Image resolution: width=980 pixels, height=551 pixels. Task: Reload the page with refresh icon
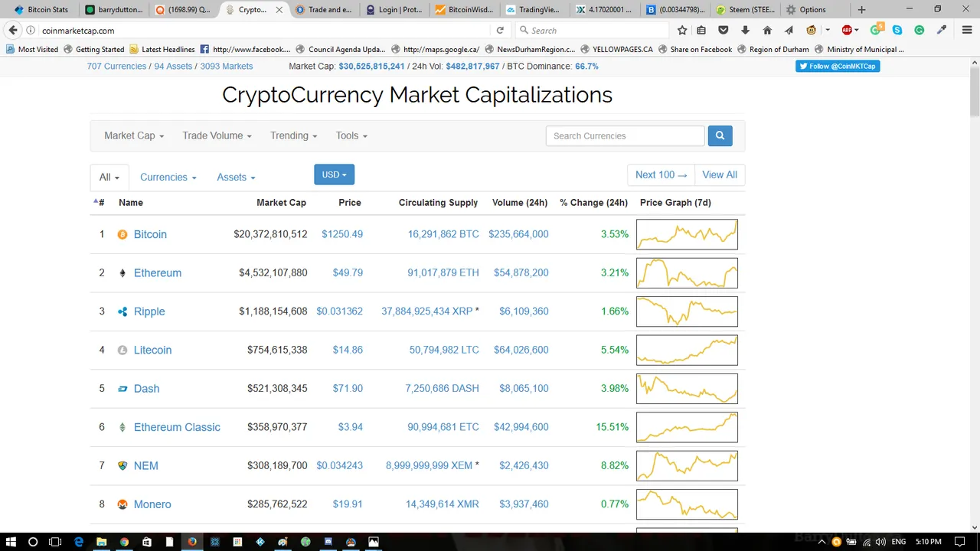[500, 31]
